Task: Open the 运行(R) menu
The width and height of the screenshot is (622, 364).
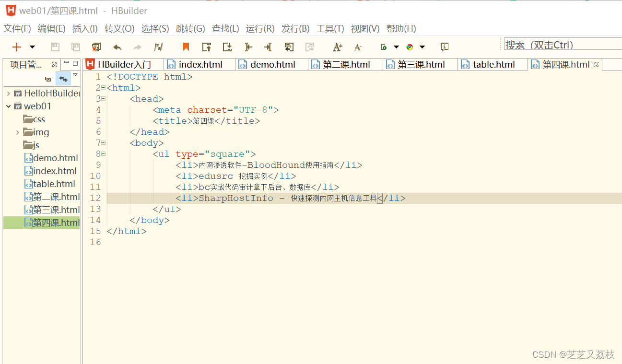Action: coord(260,29)
